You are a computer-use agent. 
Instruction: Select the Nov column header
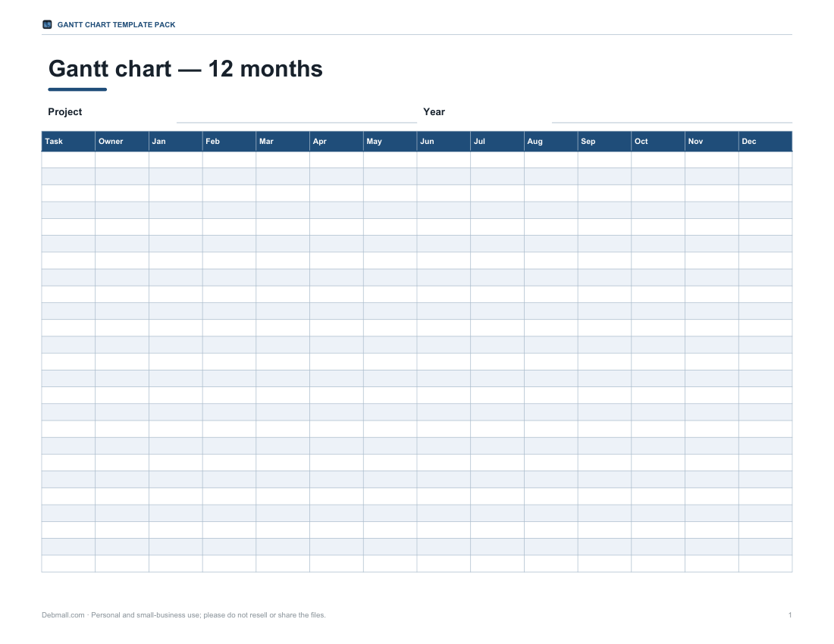click(x=712, y=142)
